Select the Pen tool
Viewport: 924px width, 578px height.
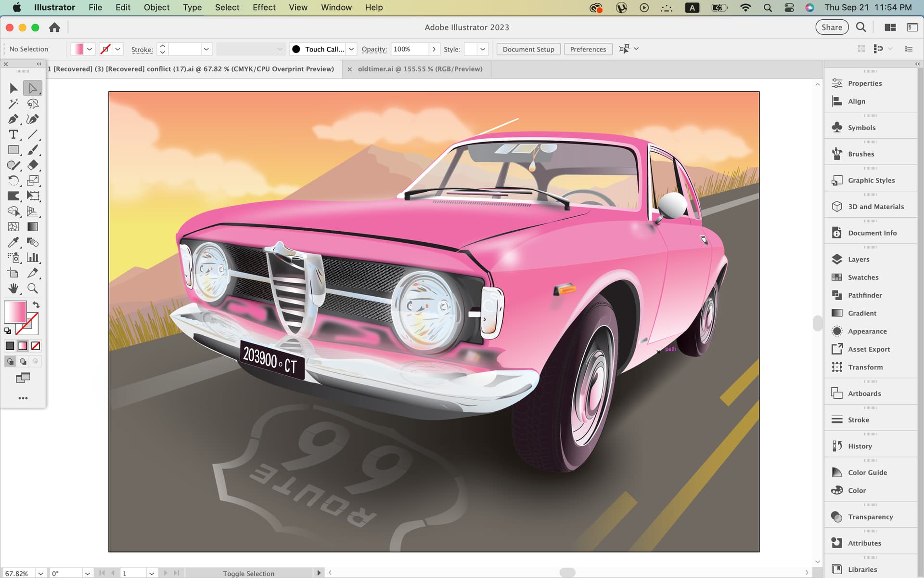[13, 119]
